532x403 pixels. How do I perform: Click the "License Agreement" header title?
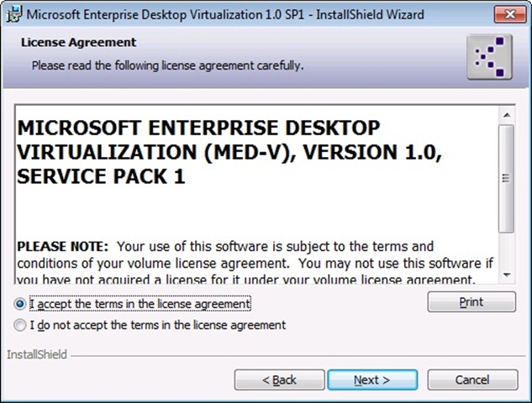[77, 42]
